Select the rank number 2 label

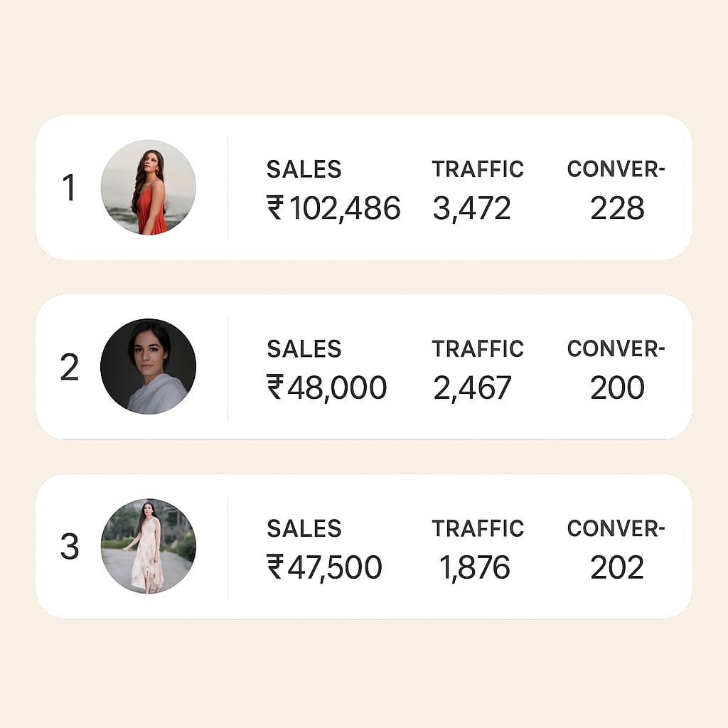click(x=71, y=368)
